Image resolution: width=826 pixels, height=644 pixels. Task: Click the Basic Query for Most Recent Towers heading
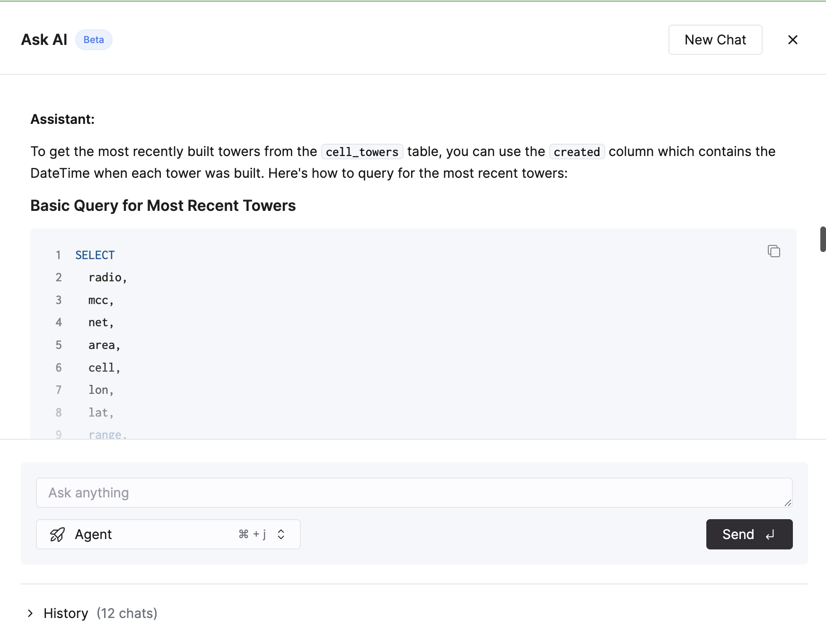click(x=163, y=205)
